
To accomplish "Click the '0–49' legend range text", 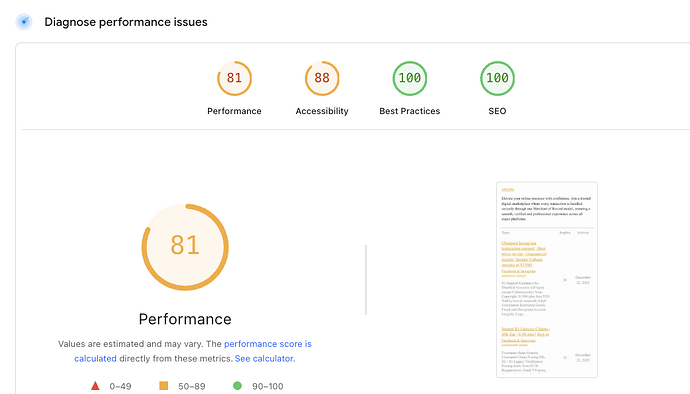I will tap(120, 387).
